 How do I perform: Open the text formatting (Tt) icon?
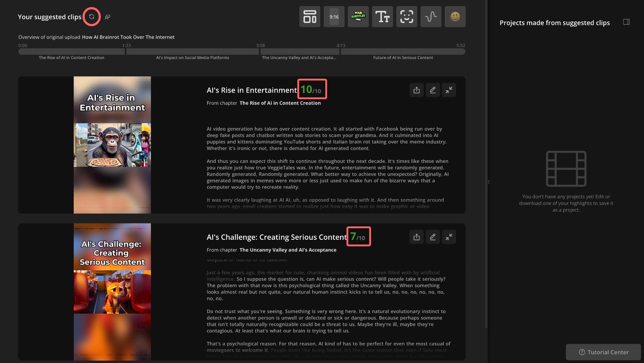(x=382, y=16)
